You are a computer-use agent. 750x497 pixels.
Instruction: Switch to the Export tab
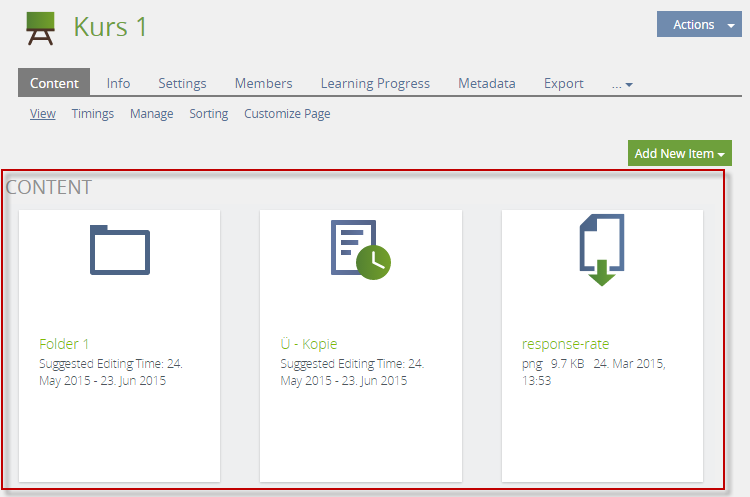(563, 84)
